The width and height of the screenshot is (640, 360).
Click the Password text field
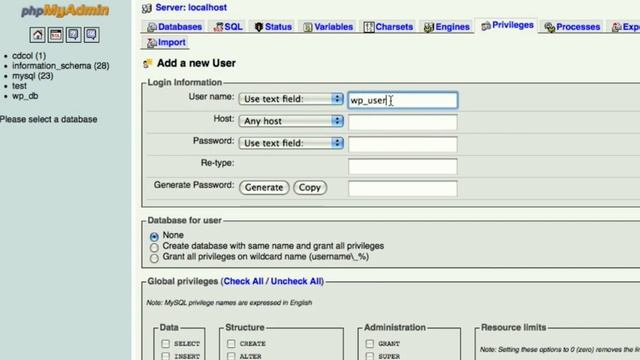402,144
